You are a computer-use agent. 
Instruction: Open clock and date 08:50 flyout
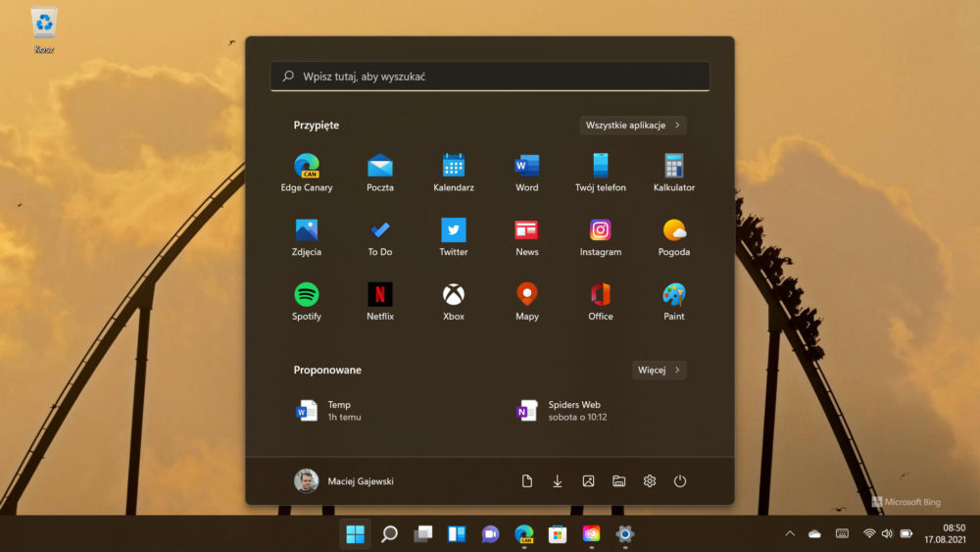pos(945,533)
